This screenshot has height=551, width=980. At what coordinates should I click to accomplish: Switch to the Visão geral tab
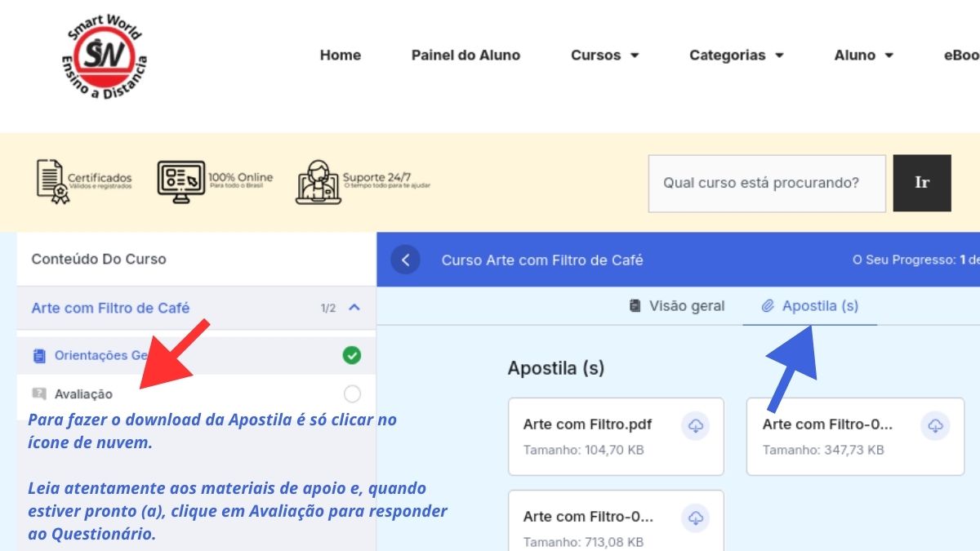pyautogui.click(x=677, y=306)
